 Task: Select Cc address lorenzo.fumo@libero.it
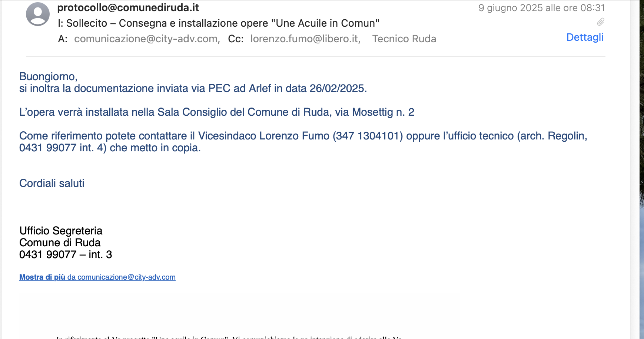pos(305,39)
